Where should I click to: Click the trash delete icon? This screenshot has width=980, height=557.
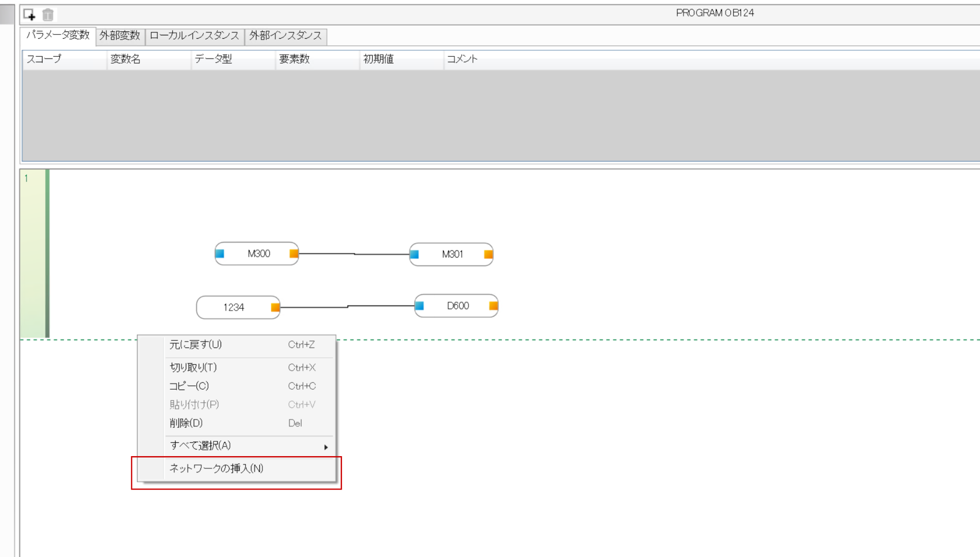[x=48, y=15]
